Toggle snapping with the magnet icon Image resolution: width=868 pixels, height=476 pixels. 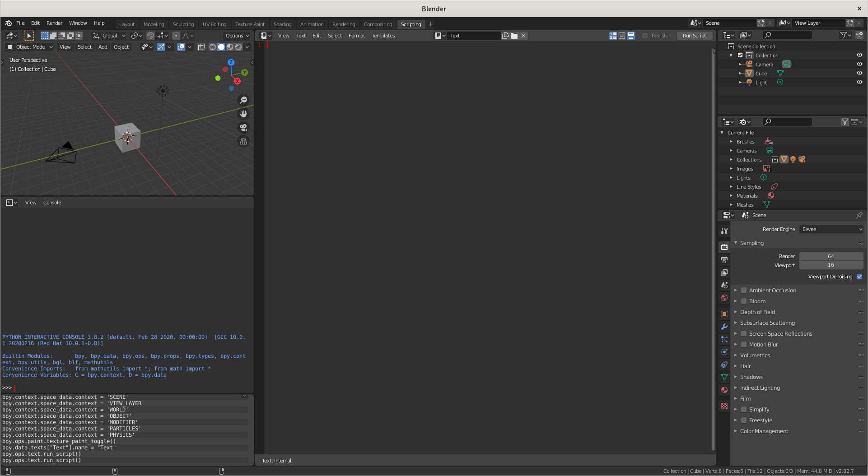coord(150,35)
